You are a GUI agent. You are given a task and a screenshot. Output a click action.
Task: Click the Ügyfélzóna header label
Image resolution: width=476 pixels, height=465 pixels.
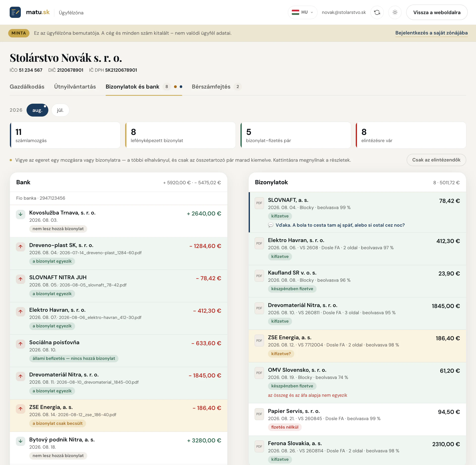71,13
